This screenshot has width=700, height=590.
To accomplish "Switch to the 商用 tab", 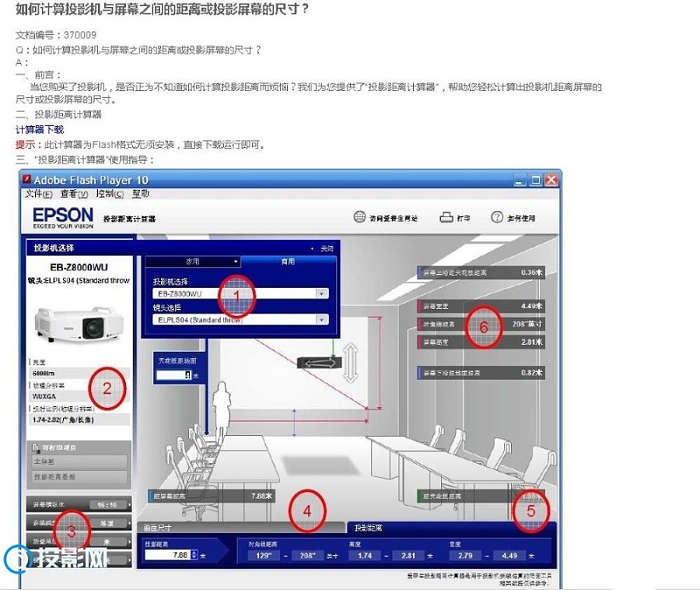I will (x=288, y=262).
